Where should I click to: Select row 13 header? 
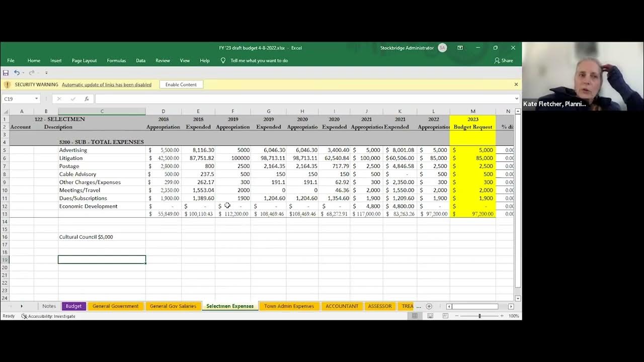coord(5,214)
